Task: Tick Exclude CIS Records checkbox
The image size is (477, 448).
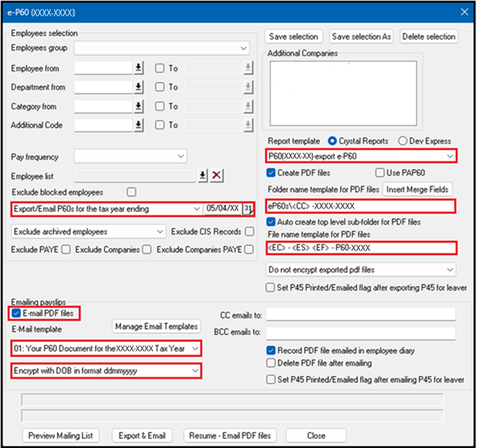Action: pyautogui.click(x=250, y=231)
